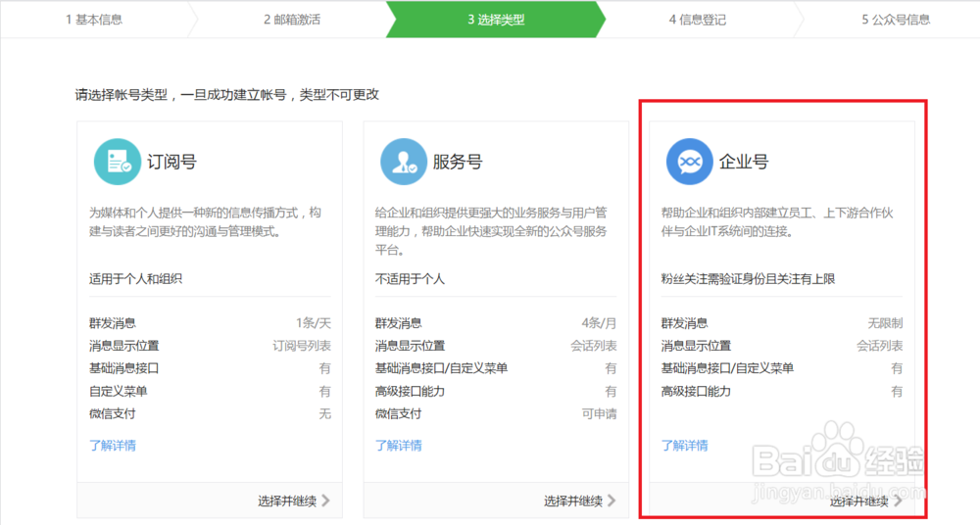Open 了解详情 link in 服务号 card
Image resolution: width=980 pixels, height=525 pixels.
[x=399, y=446]
